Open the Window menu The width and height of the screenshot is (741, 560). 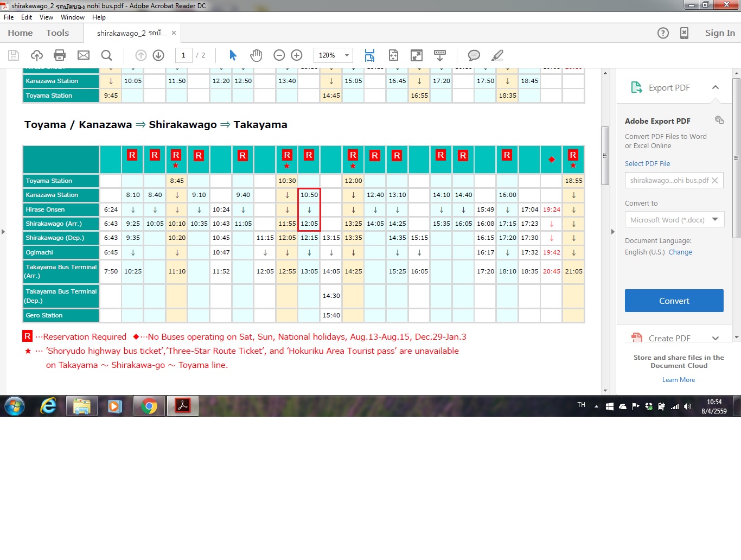[x=73, y=17]
